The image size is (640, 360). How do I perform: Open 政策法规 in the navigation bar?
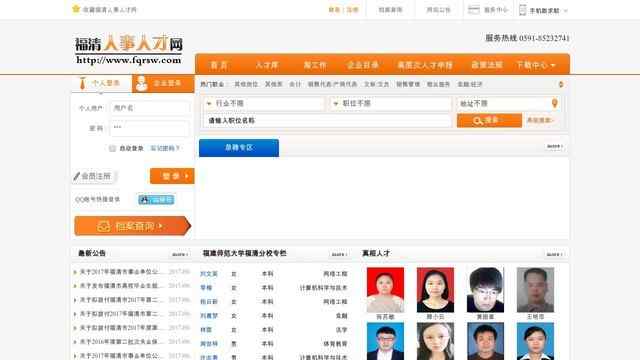(487, 65)
